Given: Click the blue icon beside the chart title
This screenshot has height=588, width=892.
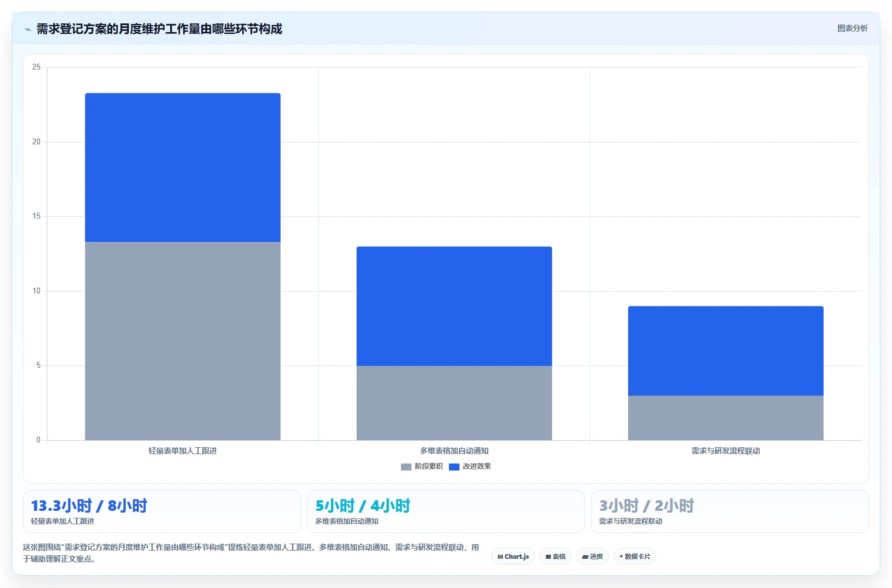Looking at the screenshot, I should tap(27, 29).
